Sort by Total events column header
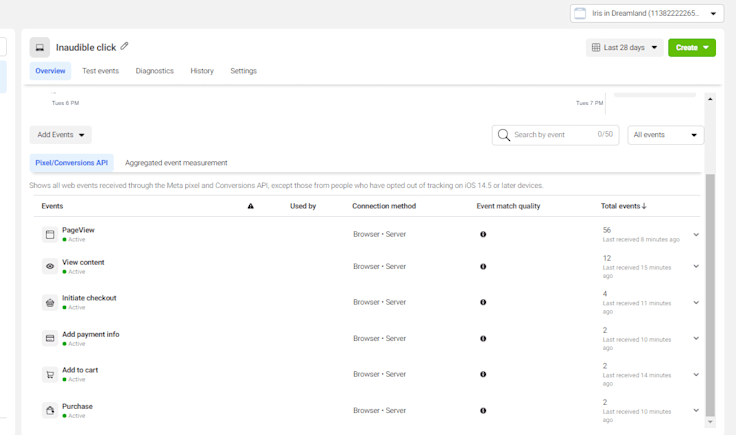Viewport: 736px width, 435px height. [x=623, y=206]
